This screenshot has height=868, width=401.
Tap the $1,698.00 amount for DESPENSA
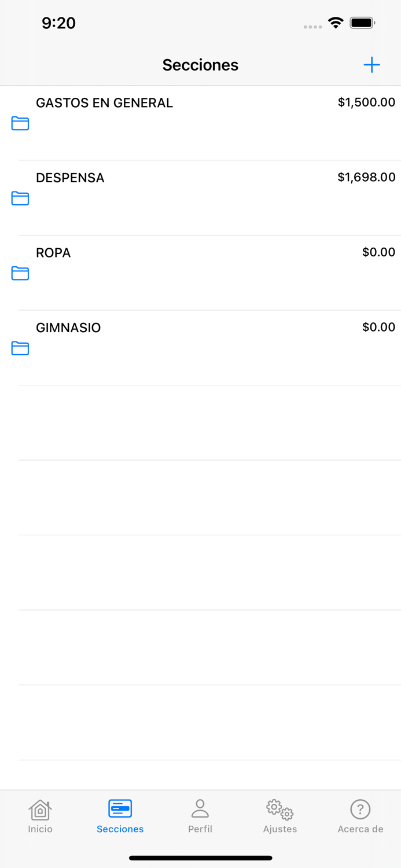(x=367, y=178)
